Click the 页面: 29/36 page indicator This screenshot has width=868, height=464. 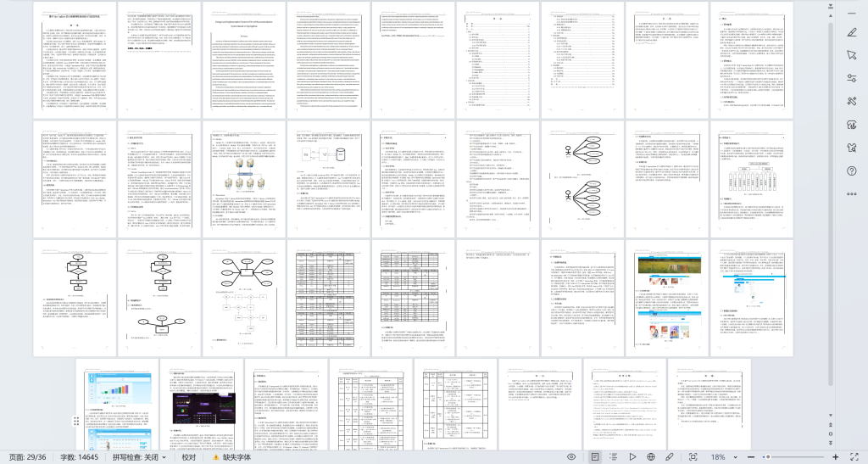[28, 457]
